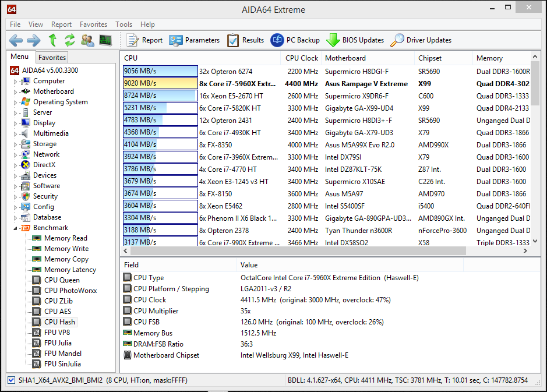
Task: Sort by the Memory column header
Action: (502, 58)
